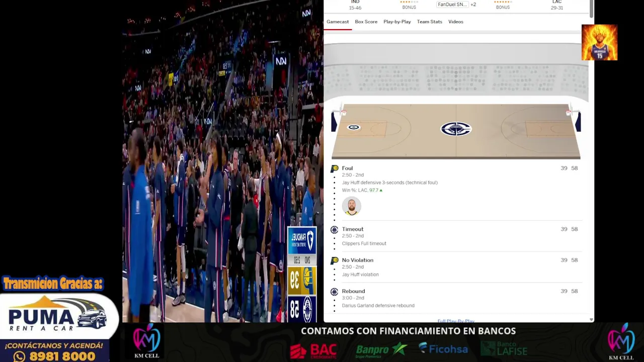Screen dimensions: 644x362
Task: Click the BONUS indicator on the IND side
Action: (409, 8)
